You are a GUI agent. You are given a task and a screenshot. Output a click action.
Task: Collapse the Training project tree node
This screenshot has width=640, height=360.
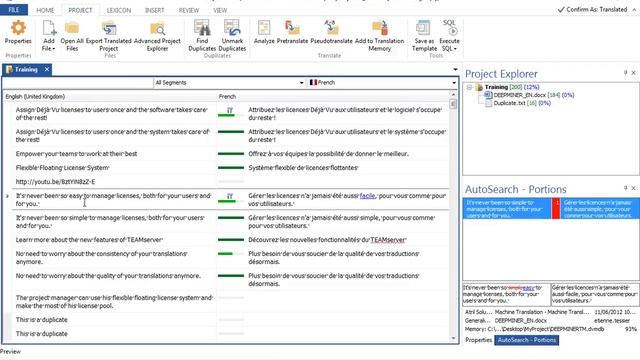(x=469, y=87)
